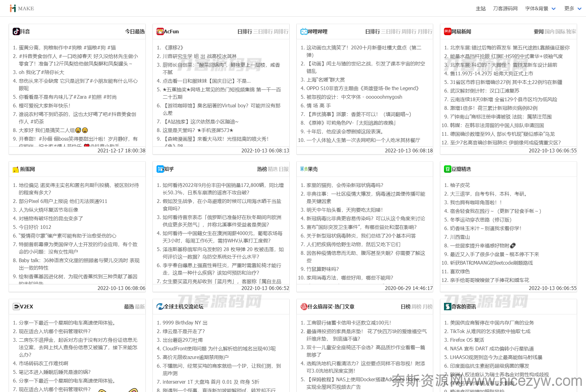Click the V2EX arrow icon
Screen dimensions: 586x392
(x=16, y=307)
